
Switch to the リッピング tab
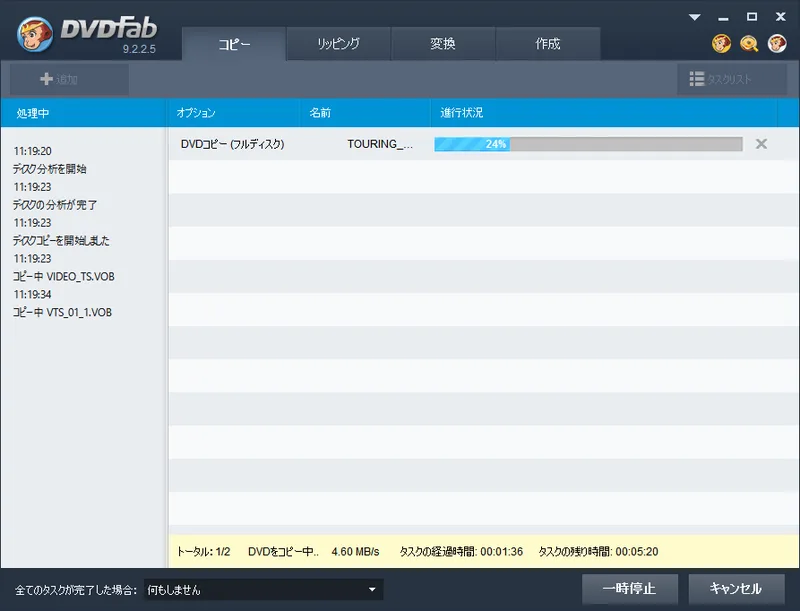(338, 44)
